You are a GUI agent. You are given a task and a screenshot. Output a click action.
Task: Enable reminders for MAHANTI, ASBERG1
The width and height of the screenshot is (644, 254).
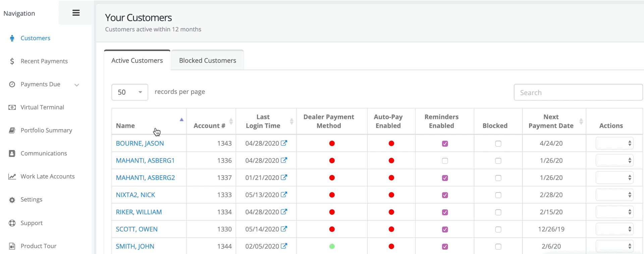(x=445, y=161)
